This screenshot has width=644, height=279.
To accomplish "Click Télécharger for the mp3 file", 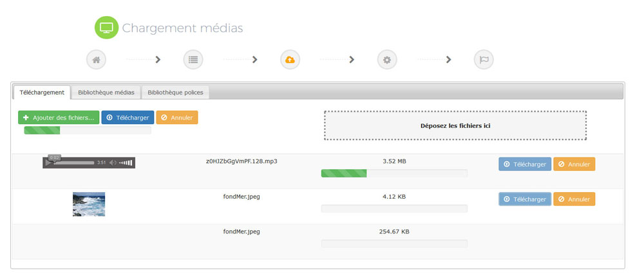I will point(525,164).
